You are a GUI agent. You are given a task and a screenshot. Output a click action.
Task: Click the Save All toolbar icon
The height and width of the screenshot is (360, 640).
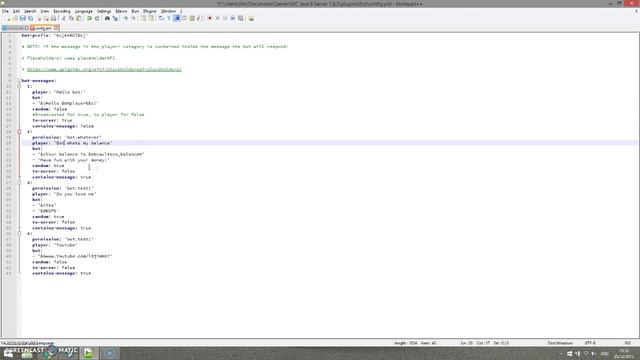[30, 18]
